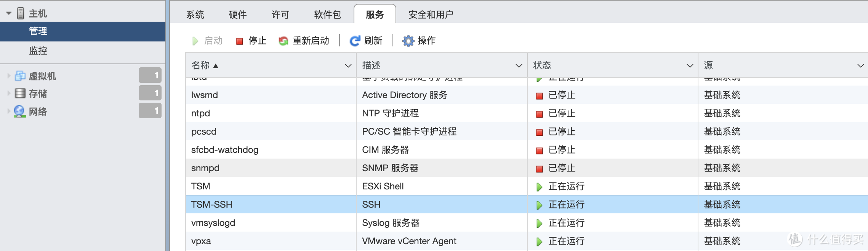Image resolution: width=868 pixels, height=251 pixels.
Task: Click the Restart (重新启动) service icon
Action: point(283,41)
